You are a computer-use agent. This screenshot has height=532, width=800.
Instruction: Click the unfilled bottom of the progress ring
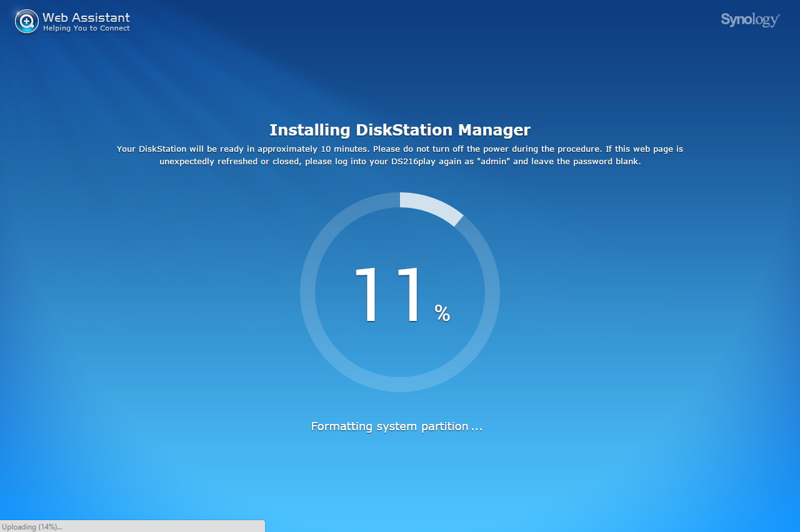tap(400, 385)
